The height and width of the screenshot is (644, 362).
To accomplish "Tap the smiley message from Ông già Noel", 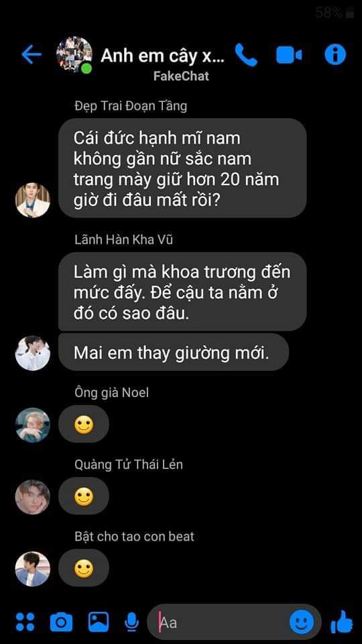I will click(x=84, y=425).
